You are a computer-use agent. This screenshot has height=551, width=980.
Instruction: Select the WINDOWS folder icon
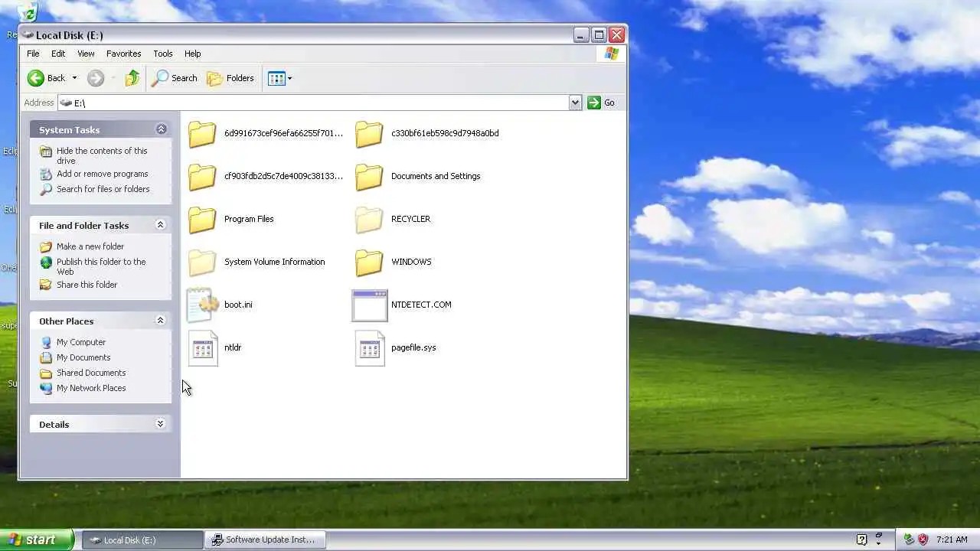pyautogui.click(x=369, y=262)
